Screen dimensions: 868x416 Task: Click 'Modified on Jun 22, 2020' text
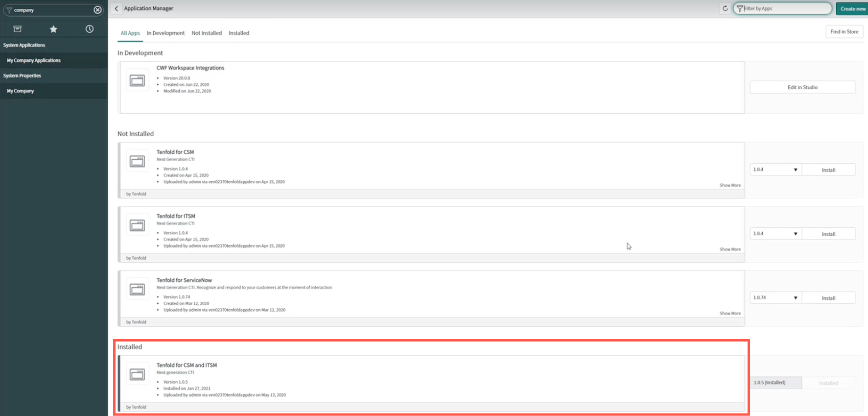pos(187,91)
